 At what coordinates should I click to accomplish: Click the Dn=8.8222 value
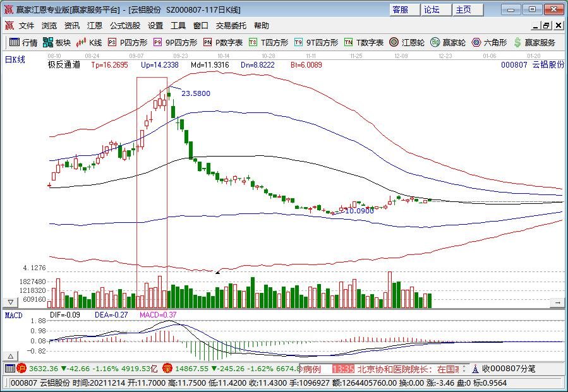pos(258,65)
